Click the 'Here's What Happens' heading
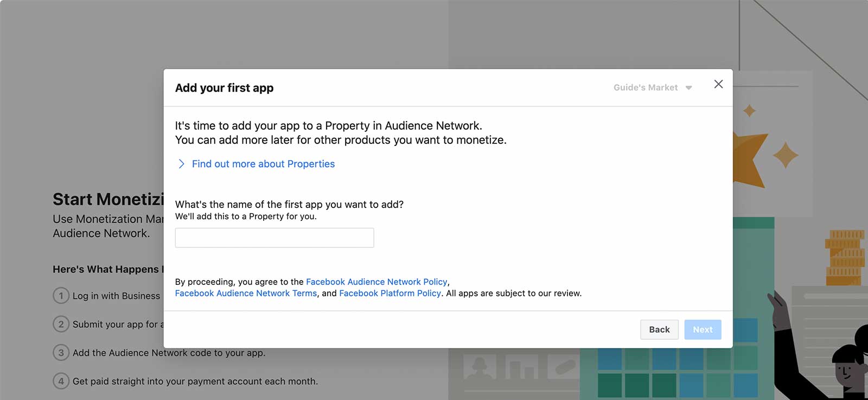 [108, 269]
